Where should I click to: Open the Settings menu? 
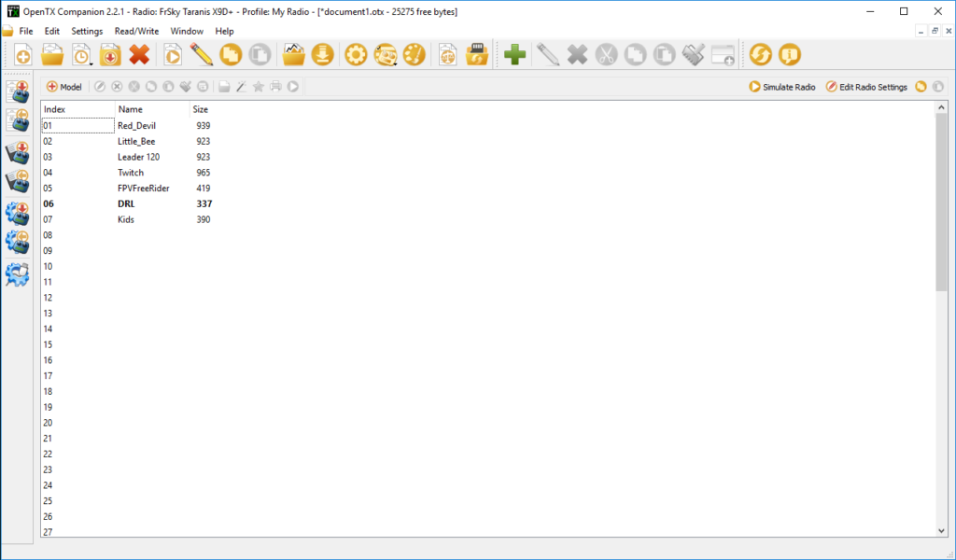tap(87, 31)
